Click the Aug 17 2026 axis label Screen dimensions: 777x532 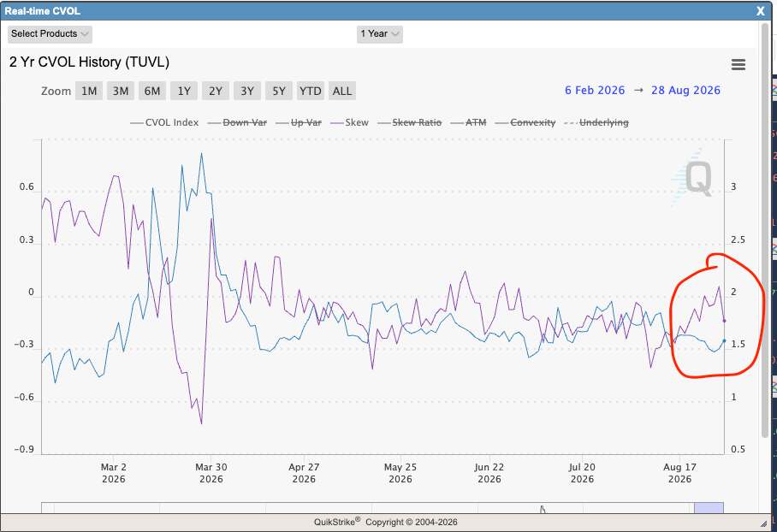click(x=679, y=473)
